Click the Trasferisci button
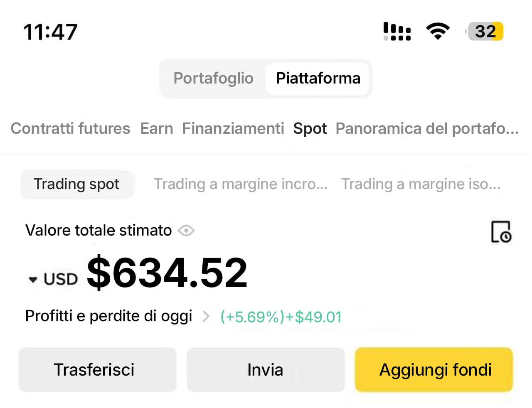The width and height of the screenshot is (532, 408). (x=97, y=369)
